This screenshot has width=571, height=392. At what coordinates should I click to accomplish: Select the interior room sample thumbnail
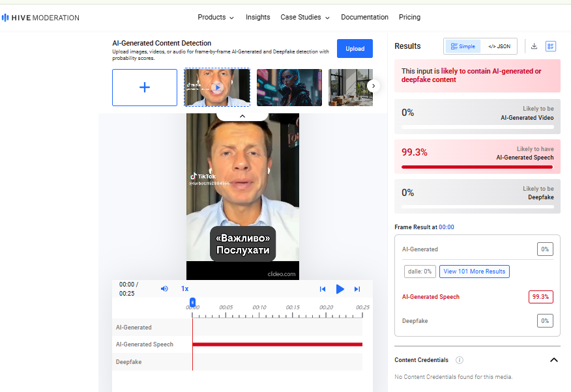point(350,87)
